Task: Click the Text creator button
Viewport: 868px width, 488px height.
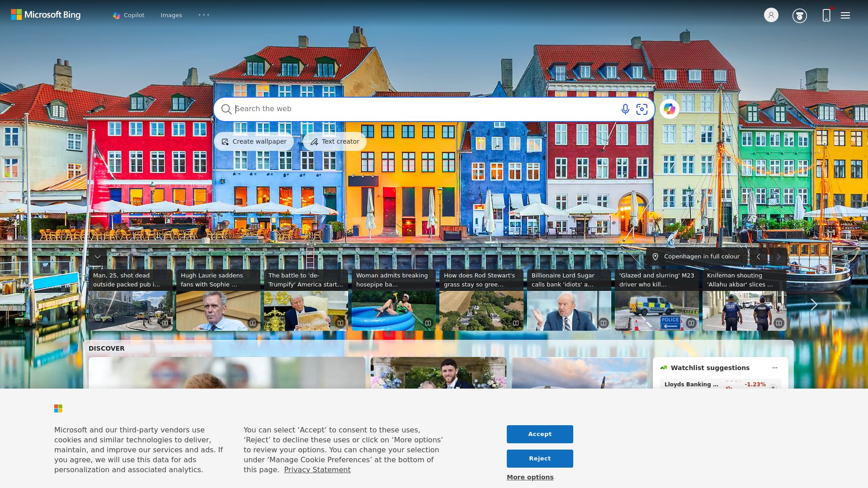Action: click(x=335, y=141)
